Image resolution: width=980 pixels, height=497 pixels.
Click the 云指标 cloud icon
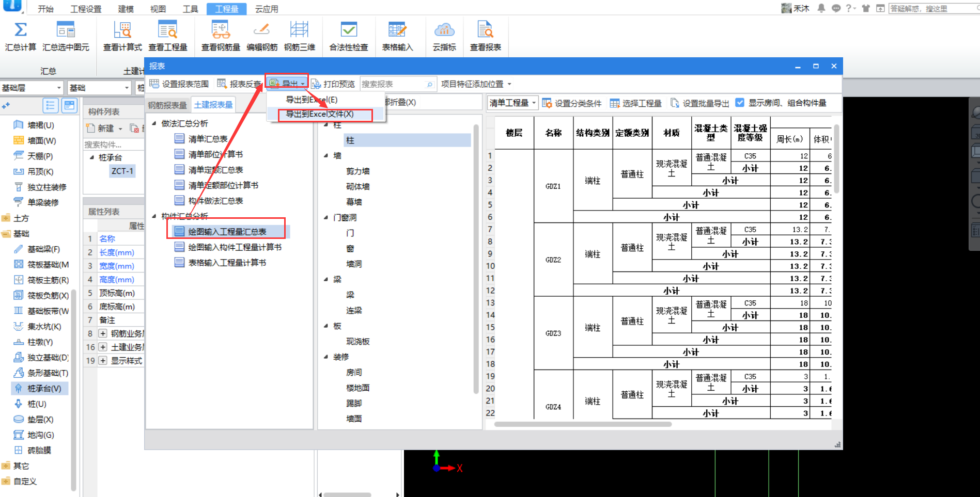[444, 30]
